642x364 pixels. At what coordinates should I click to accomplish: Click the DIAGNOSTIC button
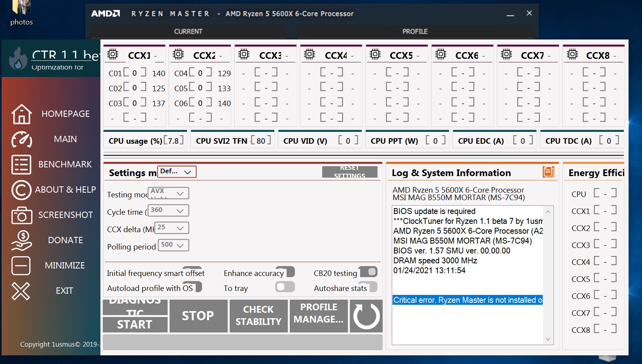135,307
